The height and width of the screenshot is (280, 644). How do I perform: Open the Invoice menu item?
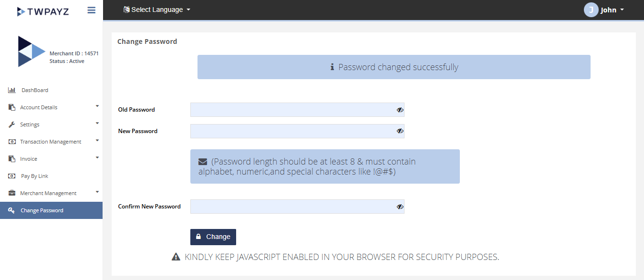(29, 159)
